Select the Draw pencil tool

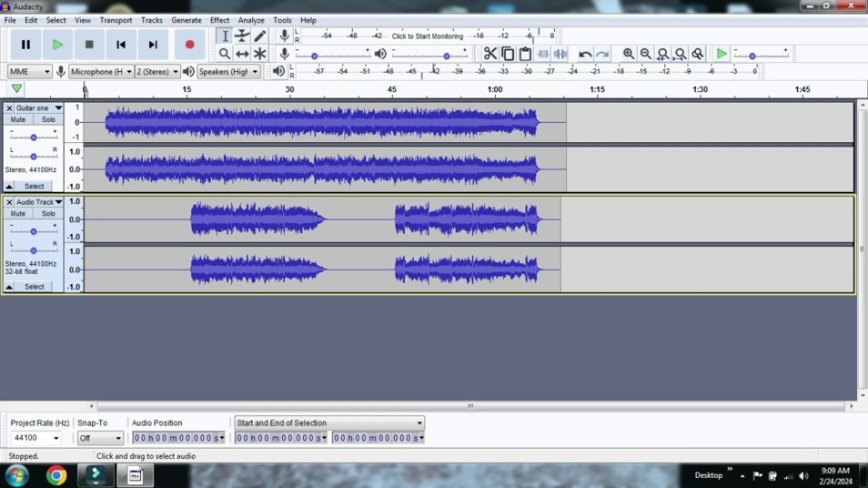click(260, 36)
